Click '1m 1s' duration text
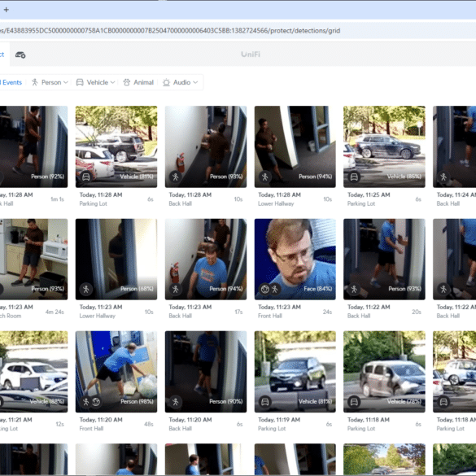 click(57, 199)
